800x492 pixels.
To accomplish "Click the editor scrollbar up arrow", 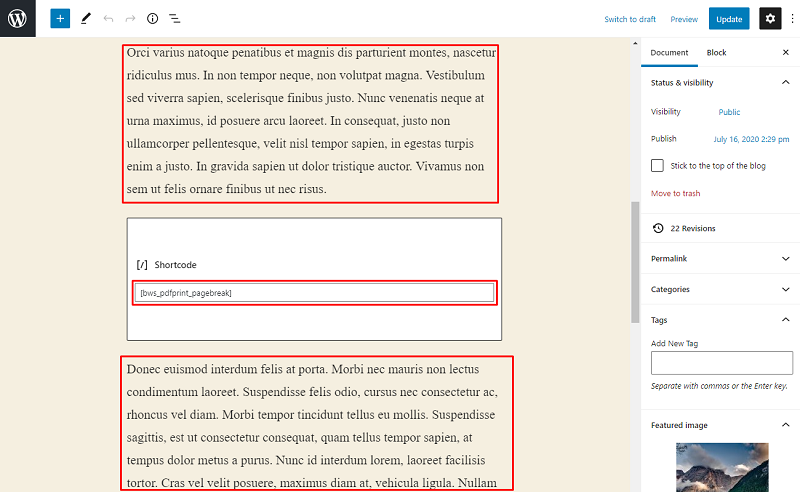I will [x=635, y=43].
